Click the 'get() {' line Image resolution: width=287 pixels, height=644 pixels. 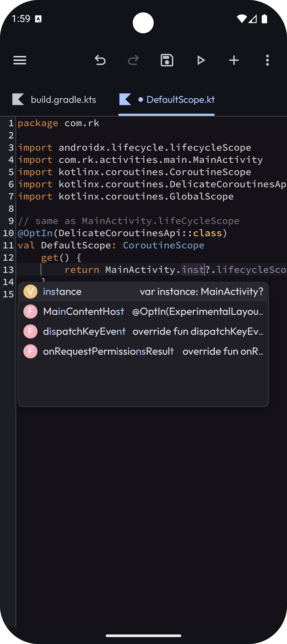click(61, 258)
